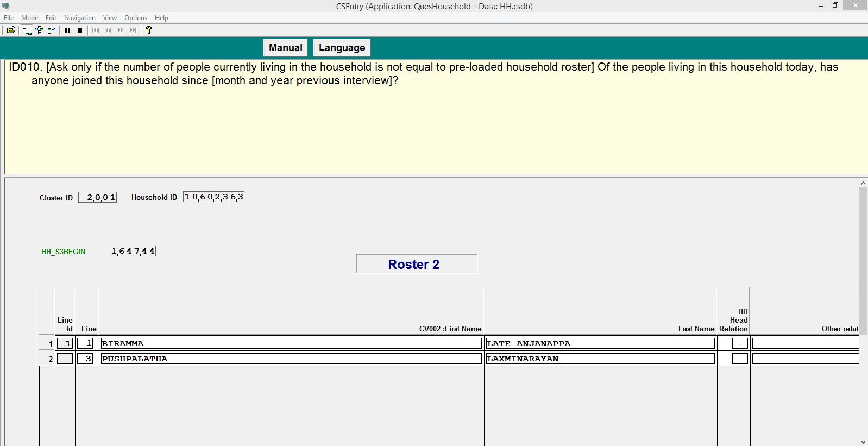Click the Open data file toolbar icon
This screenshot has width=868, height=446.
[x=10, y=30]
